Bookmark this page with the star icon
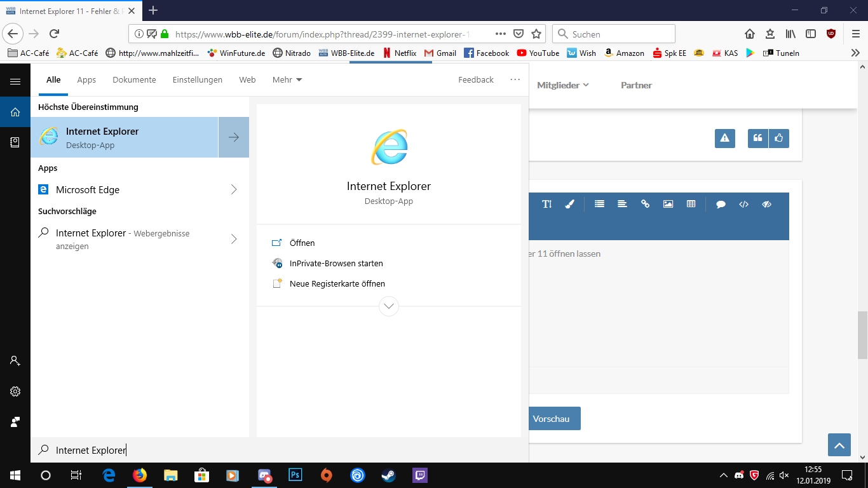Viewport: 868px width, 488px height. pos(537,34)
